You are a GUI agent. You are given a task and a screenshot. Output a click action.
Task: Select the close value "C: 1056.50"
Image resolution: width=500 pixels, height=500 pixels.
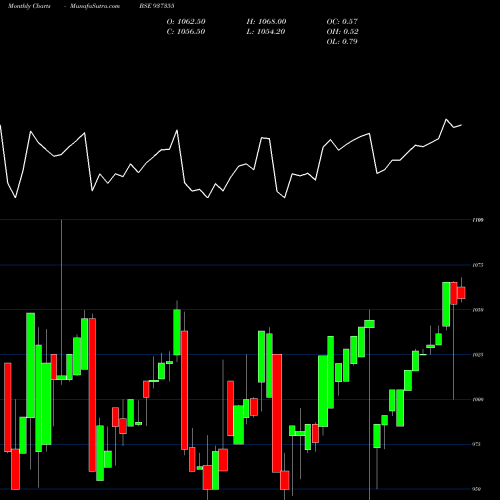(x=186, y=32)
